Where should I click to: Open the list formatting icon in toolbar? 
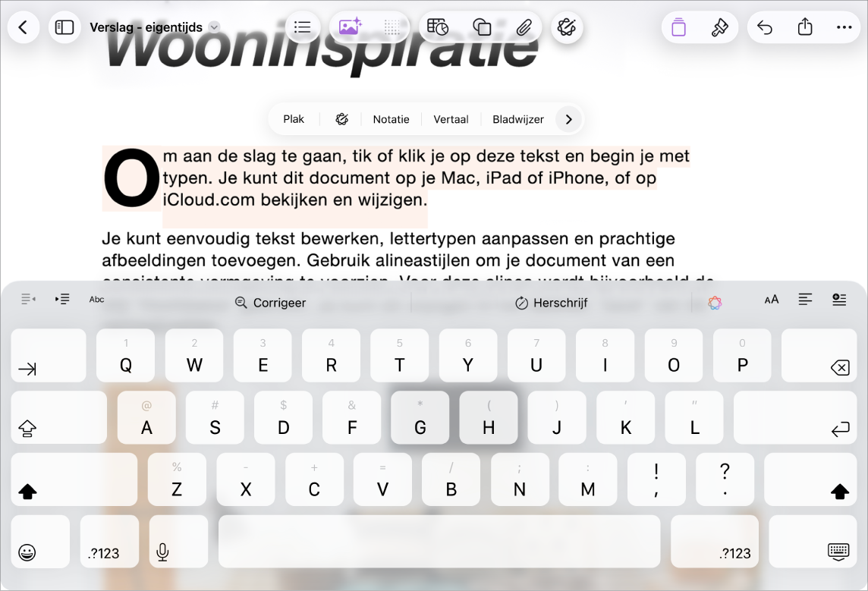pos(302,27)
